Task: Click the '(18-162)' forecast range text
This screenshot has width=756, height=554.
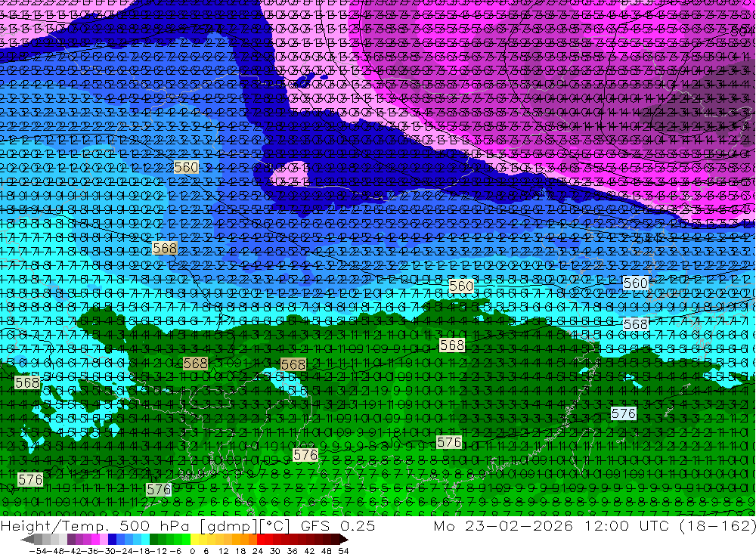Action: coord(717,526)
